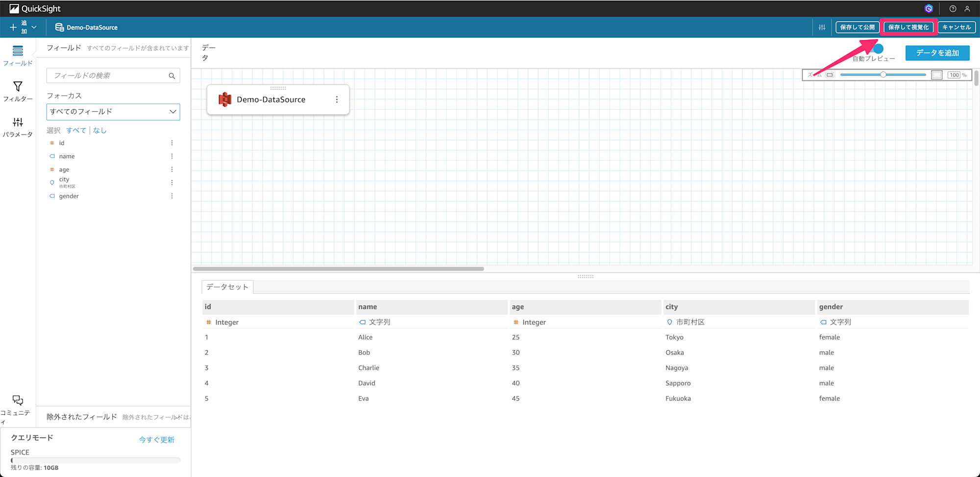Grab the Demo-DataSource card drag handle
The height and width of the screenshot is (477, 980).
[278, 88]
